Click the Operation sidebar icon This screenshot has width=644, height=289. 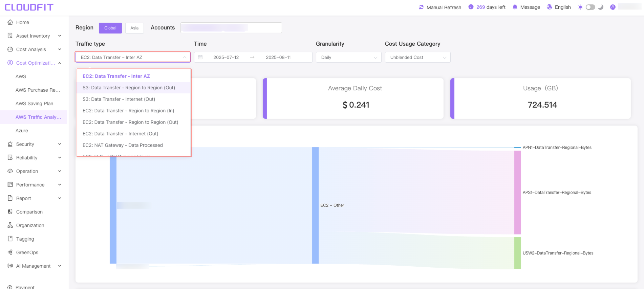click(10, 171)
